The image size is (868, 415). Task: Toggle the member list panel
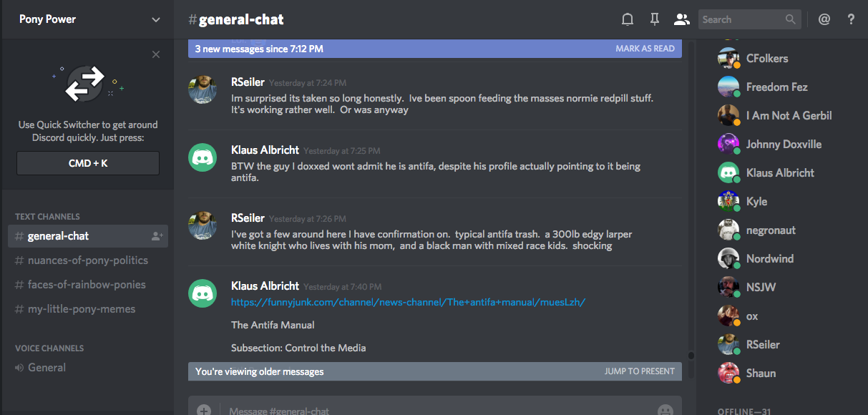[x=681, y=19]
